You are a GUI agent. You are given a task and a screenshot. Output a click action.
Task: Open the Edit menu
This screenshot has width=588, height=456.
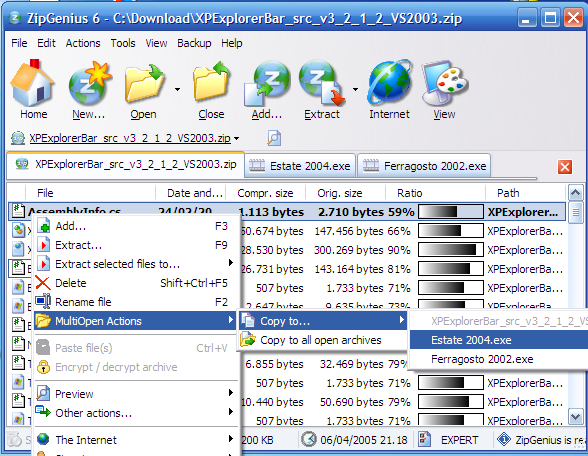pyautogui.click(x=46, y=43)
